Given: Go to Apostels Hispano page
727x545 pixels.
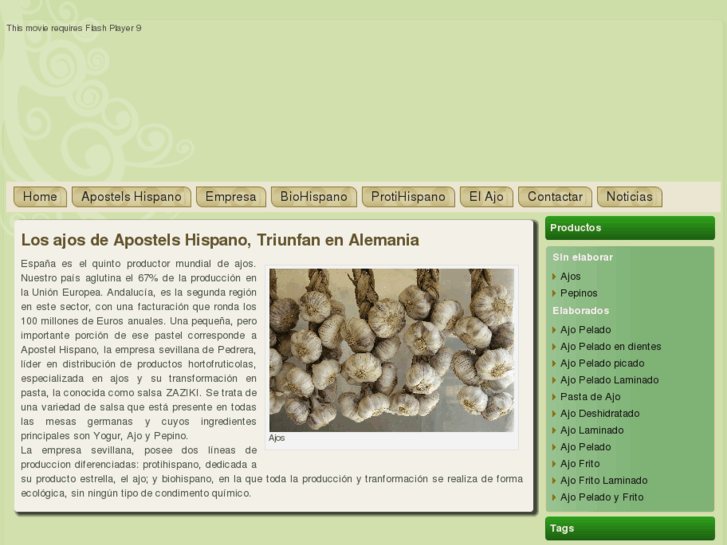Looking at the screenshot, I should coord(131,197).
